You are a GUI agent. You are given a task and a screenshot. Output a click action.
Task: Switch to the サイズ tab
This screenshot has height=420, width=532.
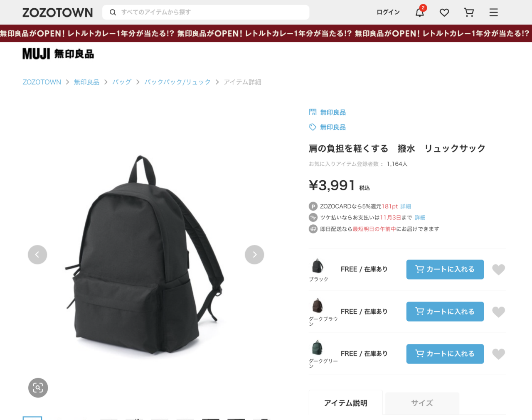[x=422, y=403]
